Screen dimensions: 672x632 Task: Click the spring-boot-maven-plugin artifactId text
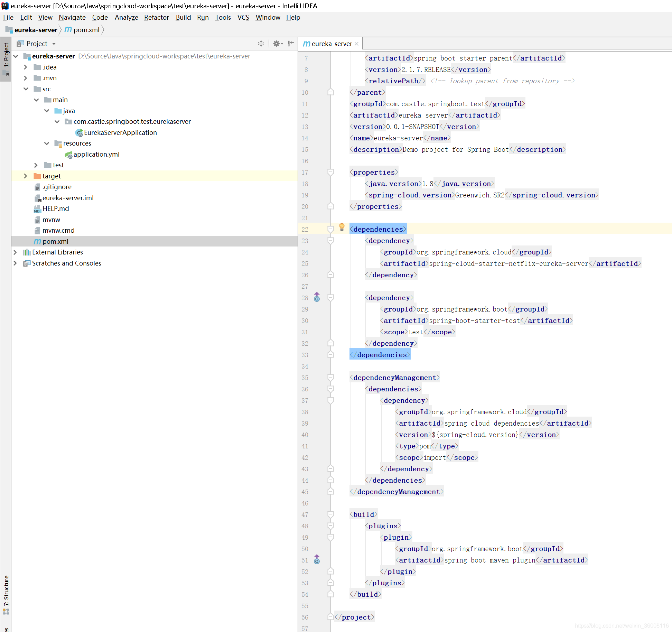(490, 560)
